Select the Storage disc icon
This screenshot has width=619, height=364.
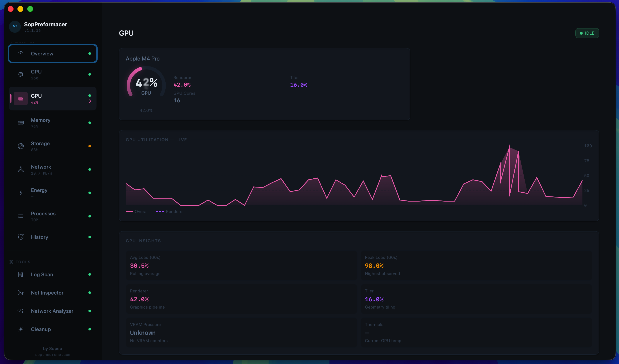coord(21,146)
